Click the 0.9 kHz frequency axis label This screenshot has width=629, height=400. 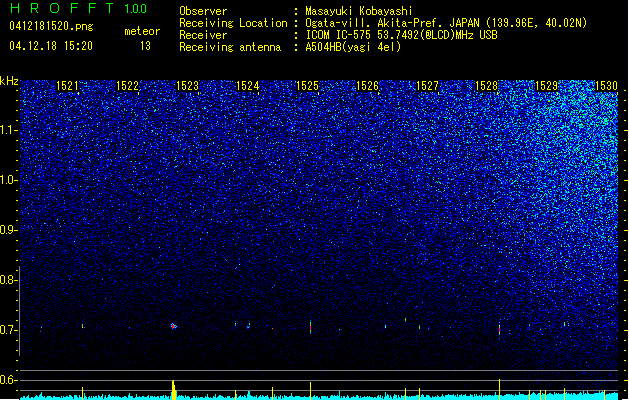[9, 230]
